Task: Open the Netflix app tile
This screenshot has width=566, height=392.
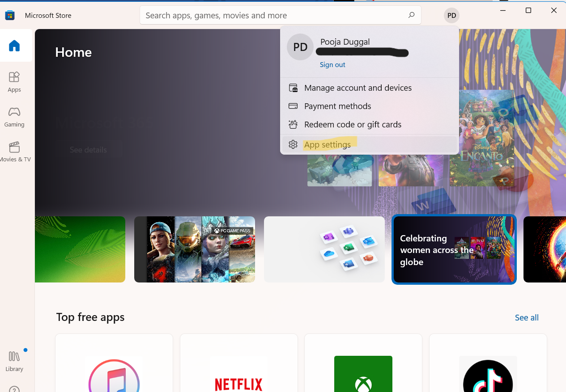Action: pos(238,364)
